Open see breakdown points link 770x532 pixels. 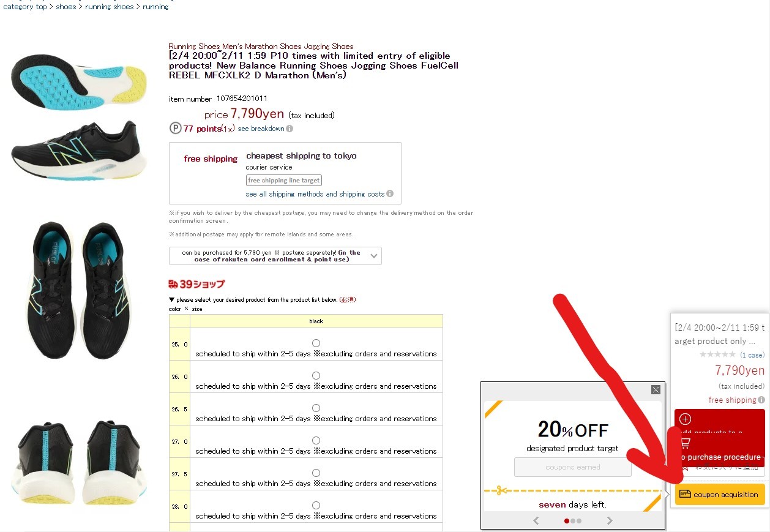point(261,129)
